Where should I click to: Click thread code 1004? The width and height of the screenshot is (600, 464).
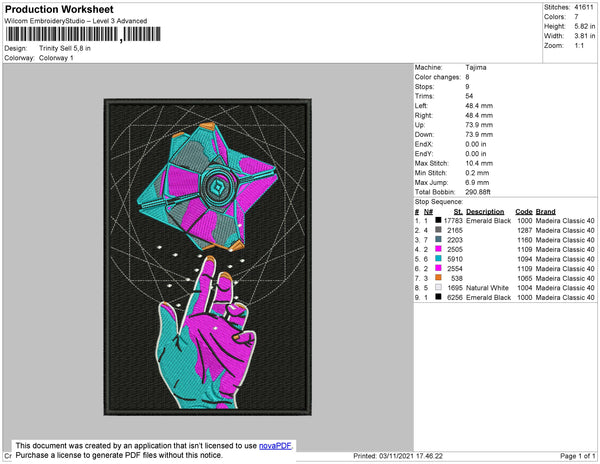[x=525, y=288]
